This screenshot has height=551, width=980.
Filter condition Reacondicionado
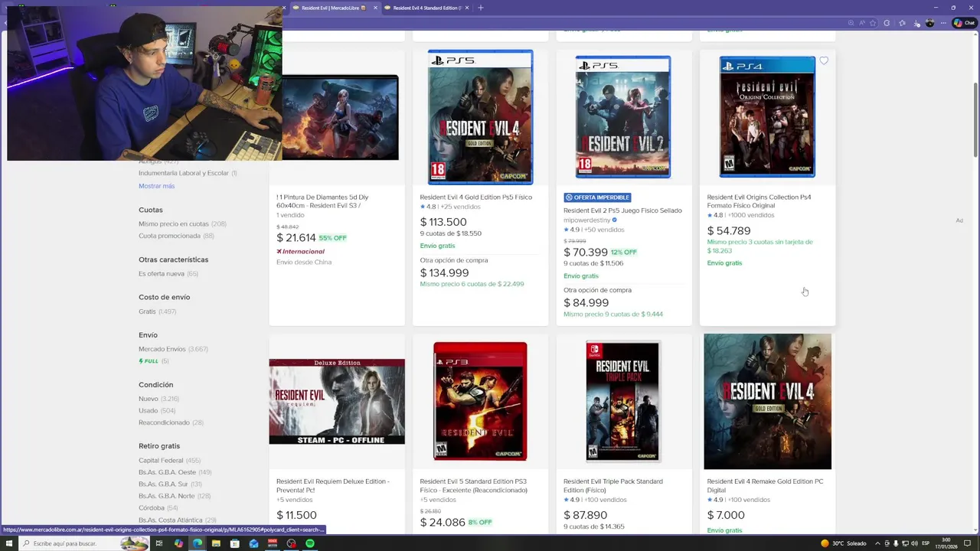point(171,422)
